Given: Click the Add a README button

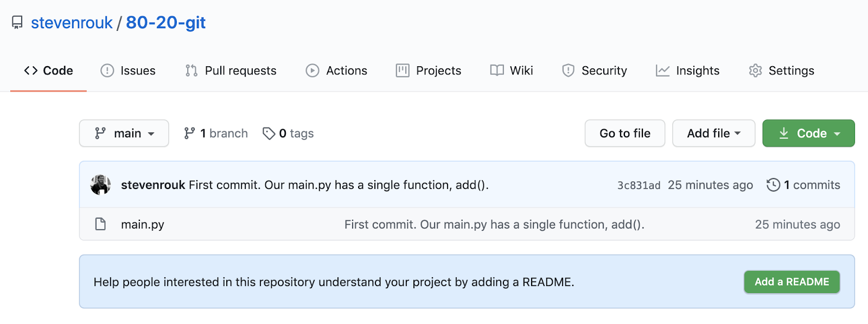Looking at the screenshot, I should (x=792, y=282).
